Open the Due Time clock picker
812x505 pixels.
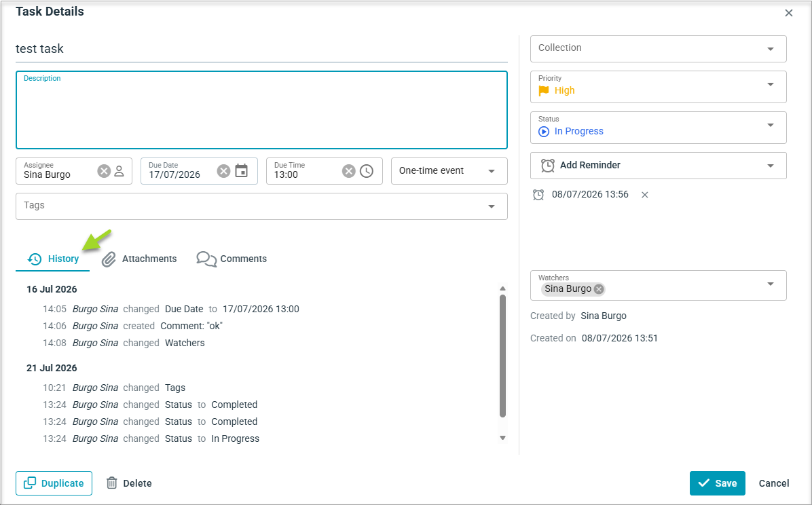367,171
